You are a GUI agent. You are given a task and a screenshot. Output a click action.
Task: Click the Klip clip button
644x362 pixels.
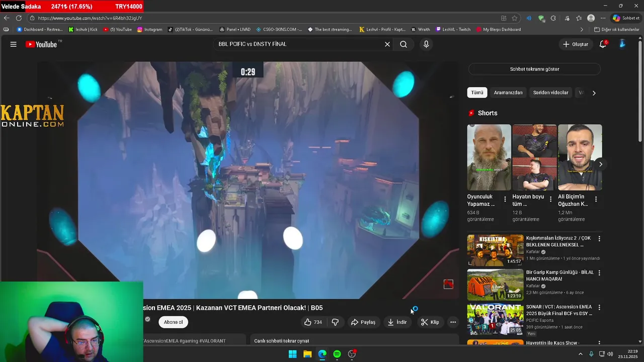pos(430,322)
